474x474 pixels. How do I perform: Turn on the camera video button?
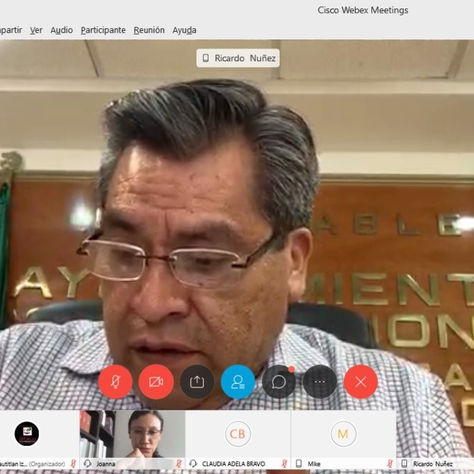point(156,382)
